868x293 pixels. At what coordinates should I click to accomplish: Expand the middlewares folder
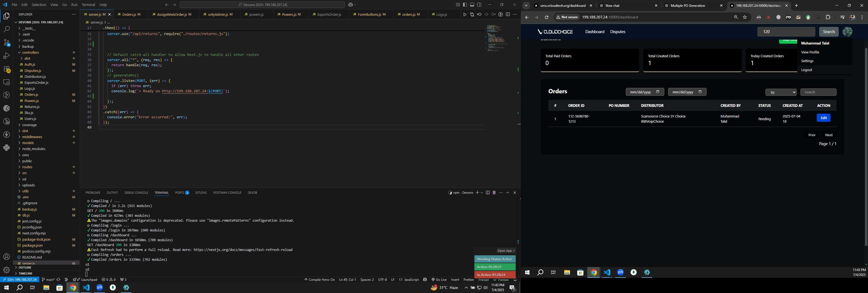pyautogui.click(x=32, y=137)
